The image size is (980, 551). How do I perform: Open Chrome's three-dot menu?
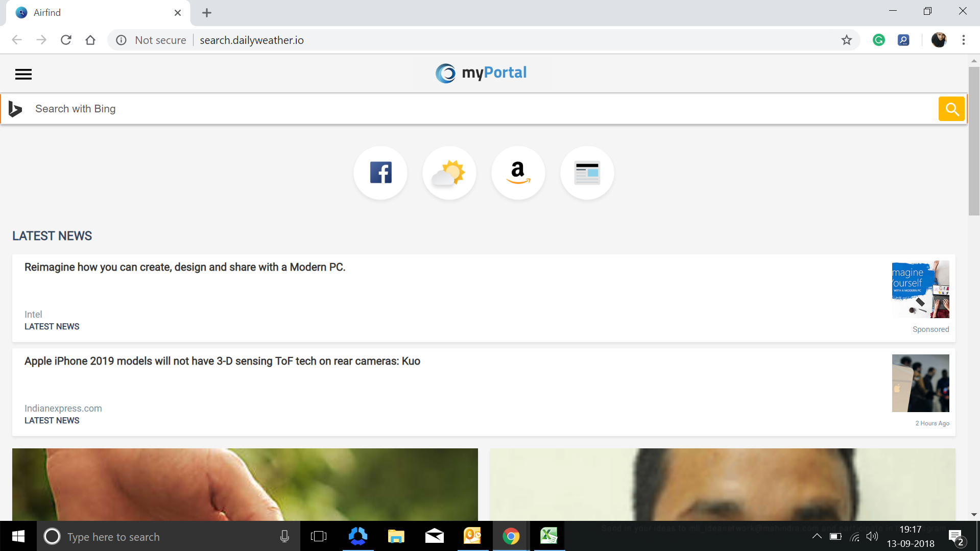pos(964,40)
